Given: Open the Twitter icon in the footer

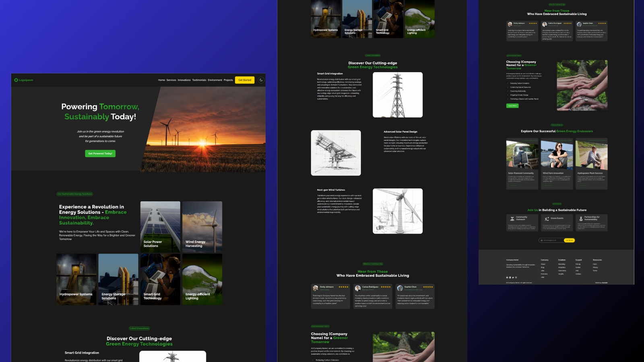Looking at the screenshot, I should pyautogui.click(x=513, y=278).
